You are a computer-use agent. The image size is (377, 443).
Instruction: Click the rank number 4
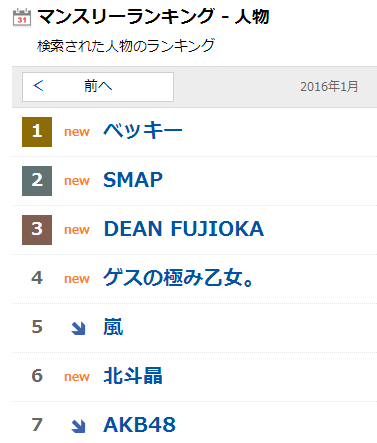[x=37, y=278]
